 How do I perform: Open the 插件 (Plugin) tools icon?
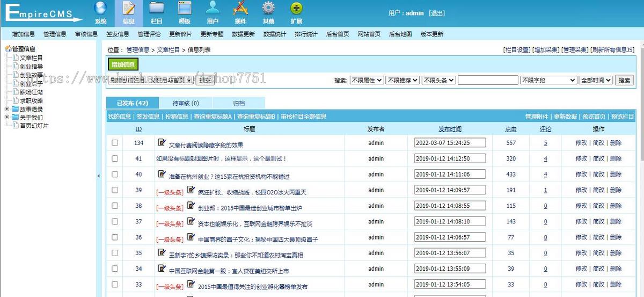click(x=240, y=9)
